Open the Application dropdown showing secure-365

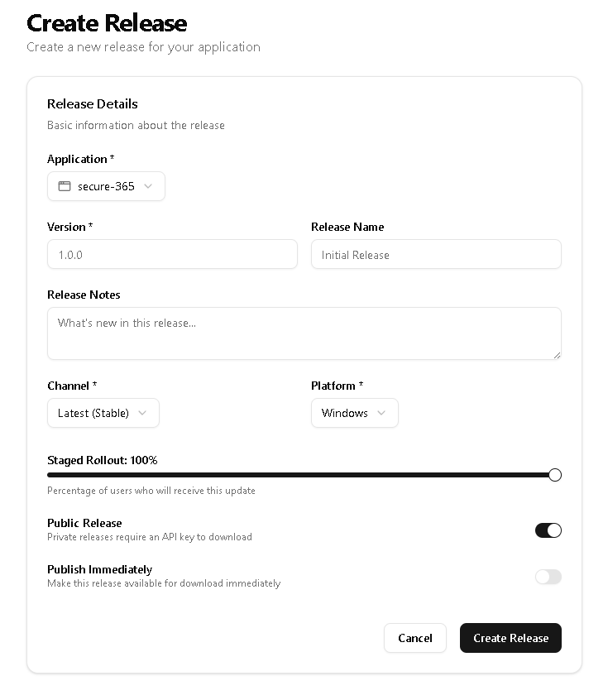(106, 186)
